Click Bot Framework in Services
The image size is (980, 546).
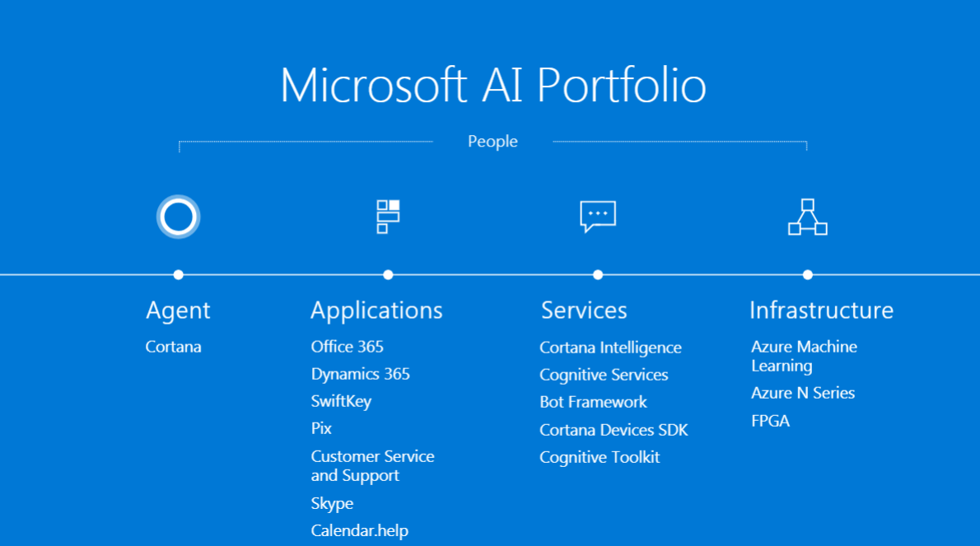pyautogui.click(x=593, y=402)
